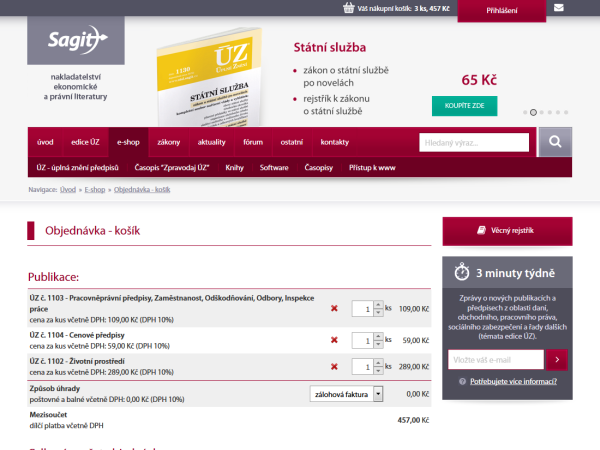This screenshot has height=450, width=600.
Task: Click the Státní služba book cover image
Action: coord(210,77)
